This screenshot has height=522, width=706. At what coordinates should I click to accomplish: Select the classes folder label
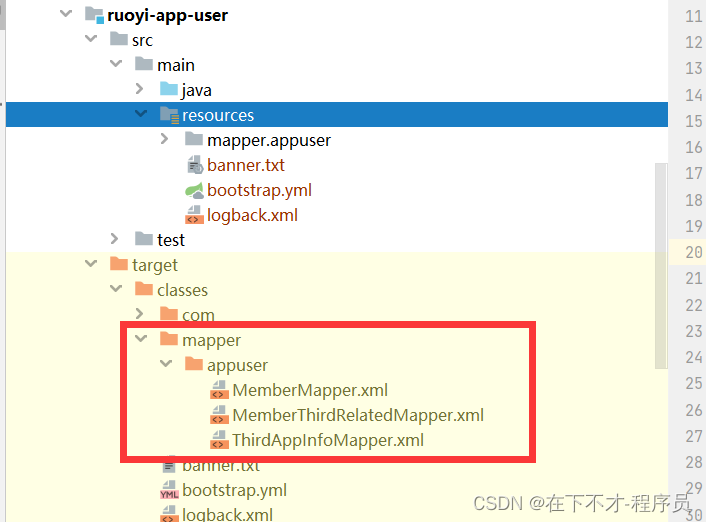click(x=182, y=290)
